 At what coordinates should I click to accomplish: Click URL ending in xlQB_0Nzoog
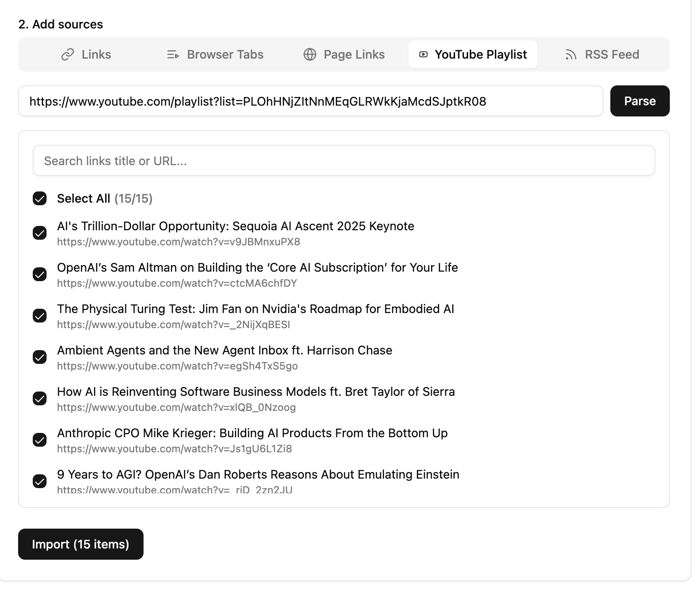coord(176,407)
